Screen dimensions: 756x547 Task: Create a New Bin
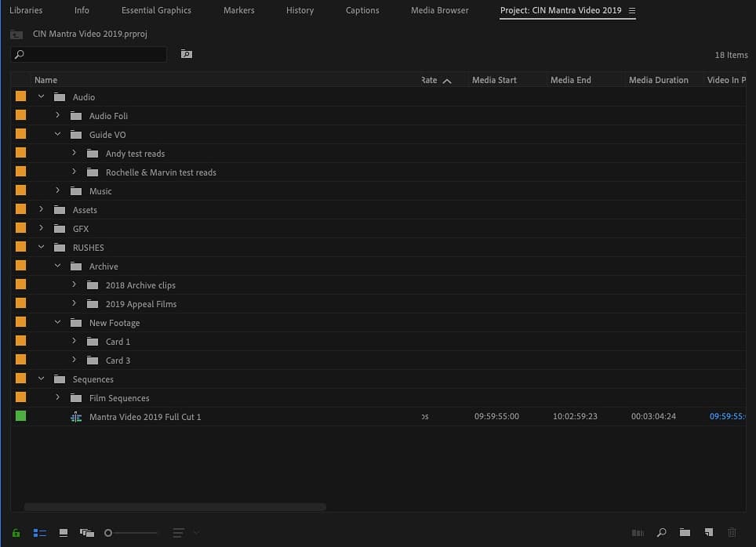click(x=685, y=532)
